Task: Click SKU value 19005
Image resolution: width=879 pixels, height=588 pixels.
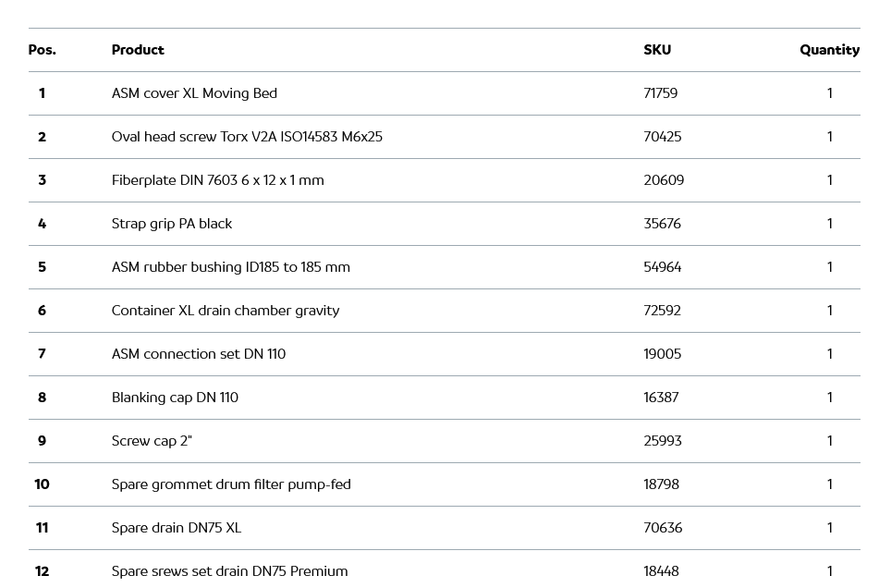Action: [663, 354]
